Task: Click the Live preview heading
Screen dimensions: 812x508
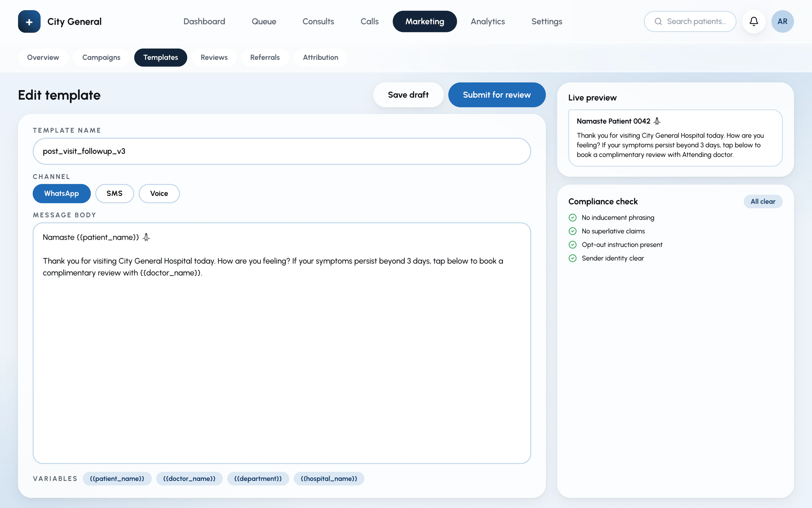Action: [592, 98]
